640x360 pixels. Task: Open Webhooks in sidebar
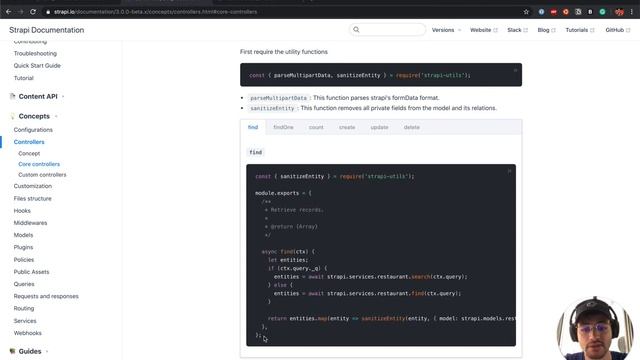click(28, 333)
